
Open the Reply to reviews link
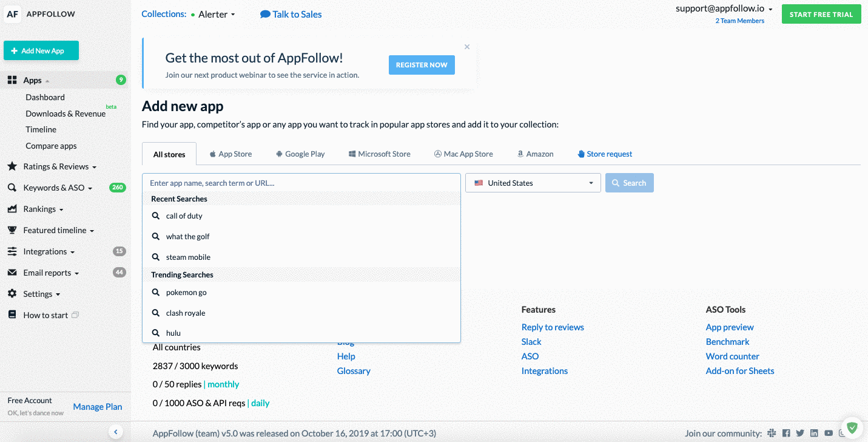[x=553, y=327]
